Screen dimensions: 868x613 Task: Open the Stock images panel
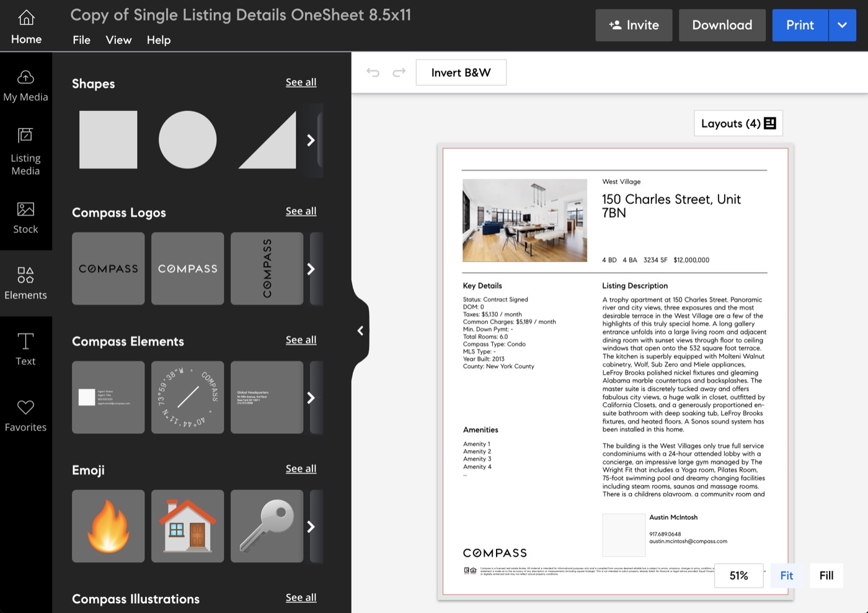click(25, 218)
